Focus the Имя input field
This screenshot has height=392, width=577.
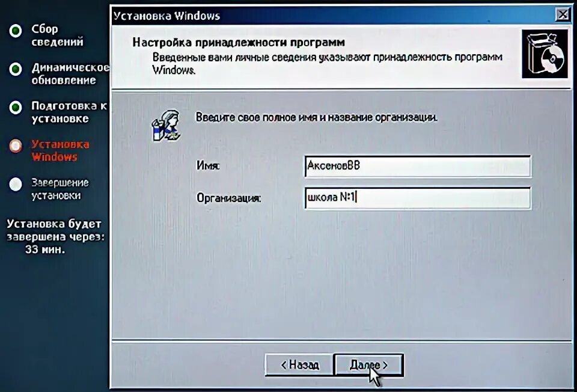418,167
